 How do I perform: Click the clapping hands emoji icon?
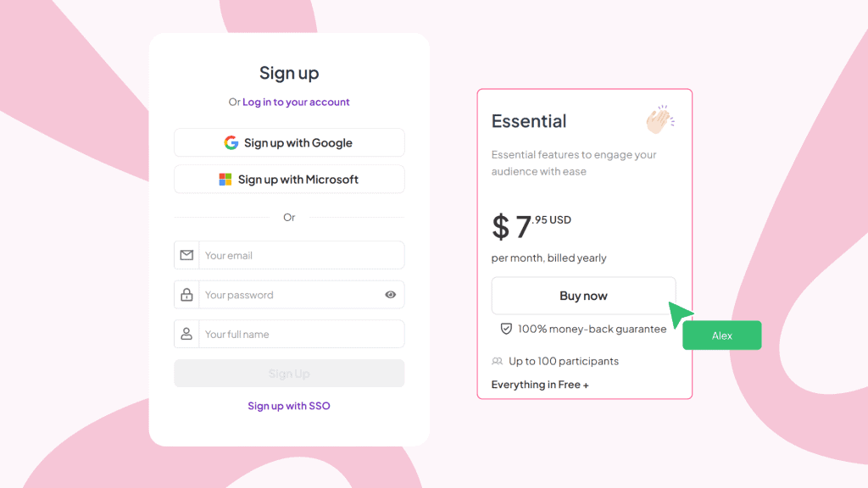pyautogui.click(x=659, y=120)
